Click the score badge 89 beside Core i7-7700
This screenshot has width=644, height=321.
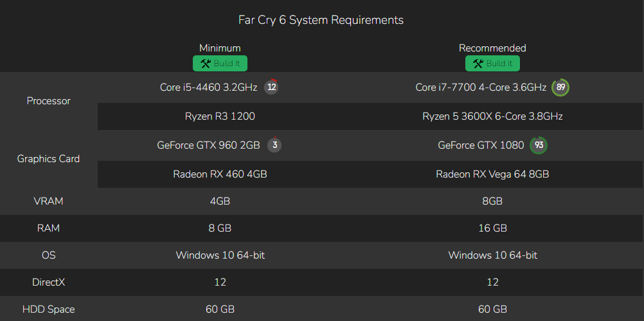click(x=560, y=87)
